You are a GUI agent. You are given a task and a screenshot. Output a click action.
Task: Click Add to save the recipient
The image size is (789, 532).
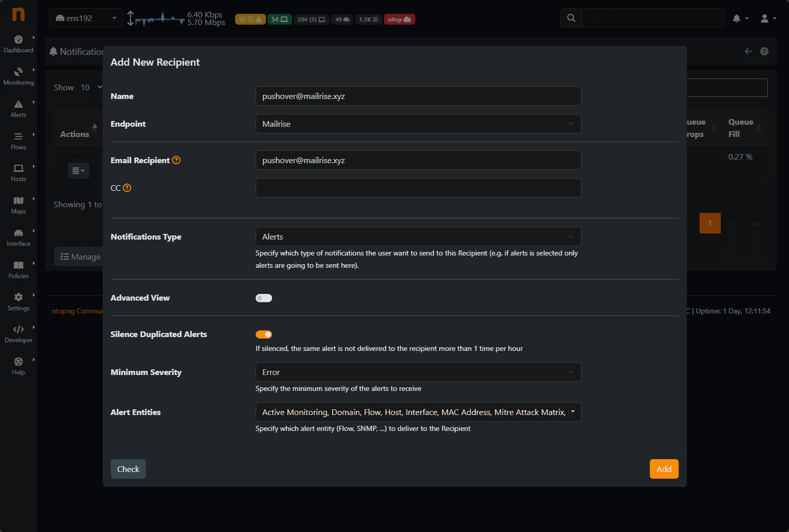664,468
